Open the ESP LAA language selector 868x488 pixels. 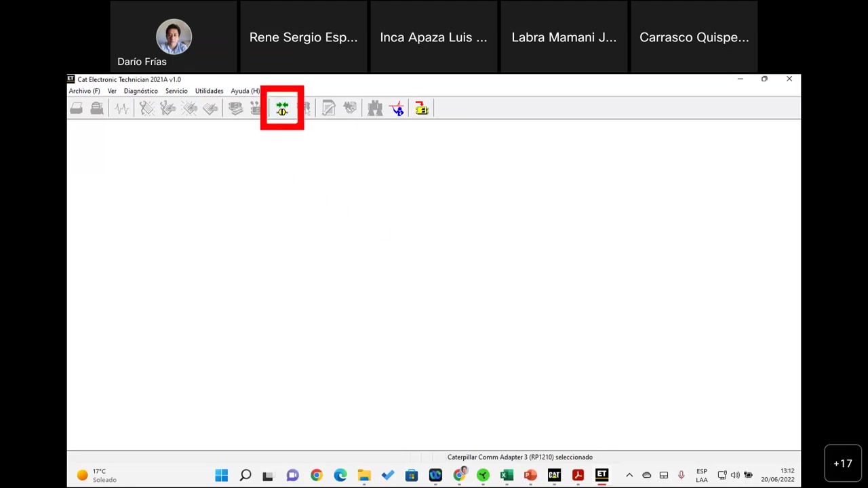pos(702,475)
